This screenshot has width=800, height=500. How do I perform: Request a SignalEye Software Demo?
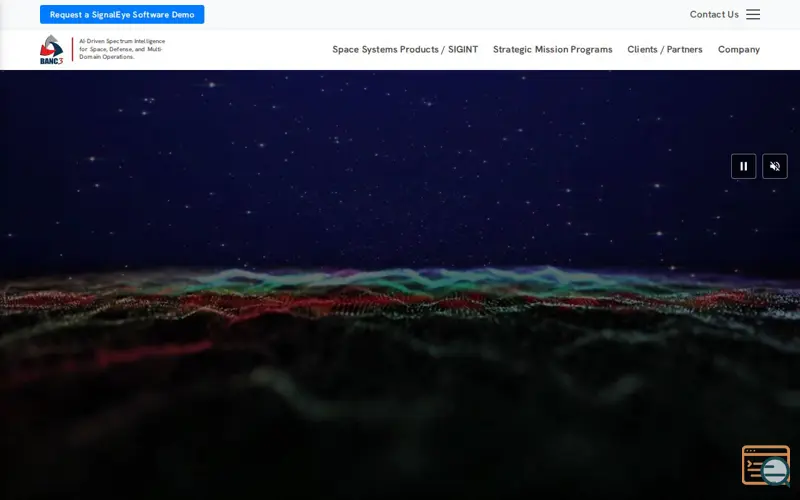tap(122, 14)
